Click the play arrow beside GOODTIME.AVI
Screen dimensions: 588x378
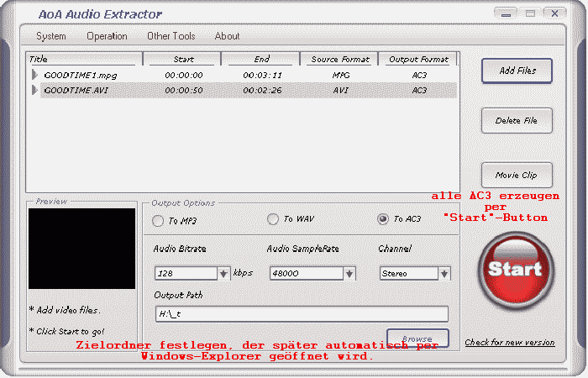[34, 90]
